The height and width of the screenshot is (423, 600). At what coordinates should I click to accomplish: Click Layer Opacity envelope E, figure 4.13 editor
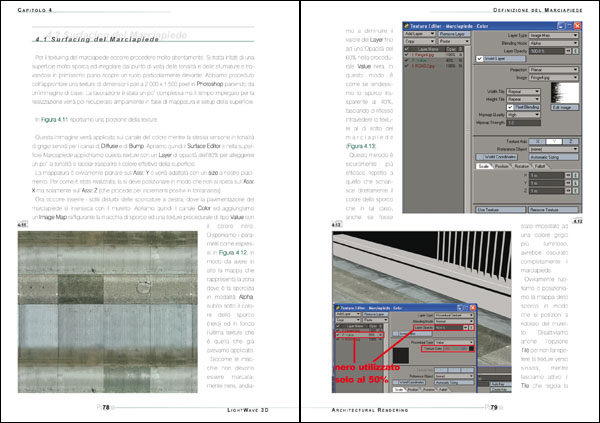(471, 328)
